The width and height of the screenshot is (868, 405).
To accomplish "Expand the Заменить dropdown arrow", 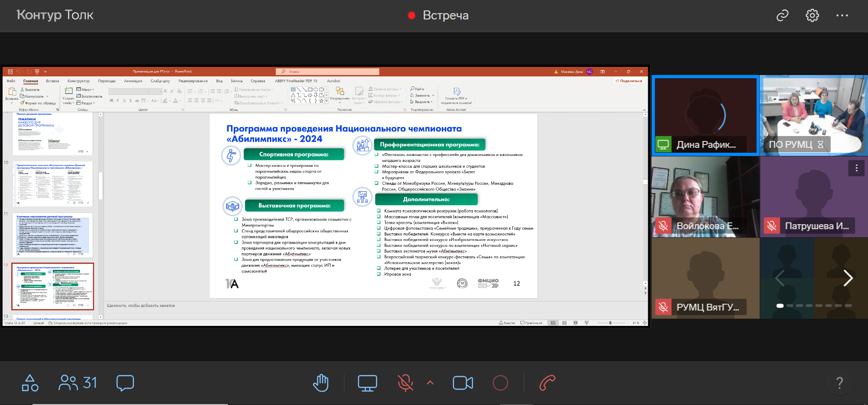I will [x=433, y=95].
